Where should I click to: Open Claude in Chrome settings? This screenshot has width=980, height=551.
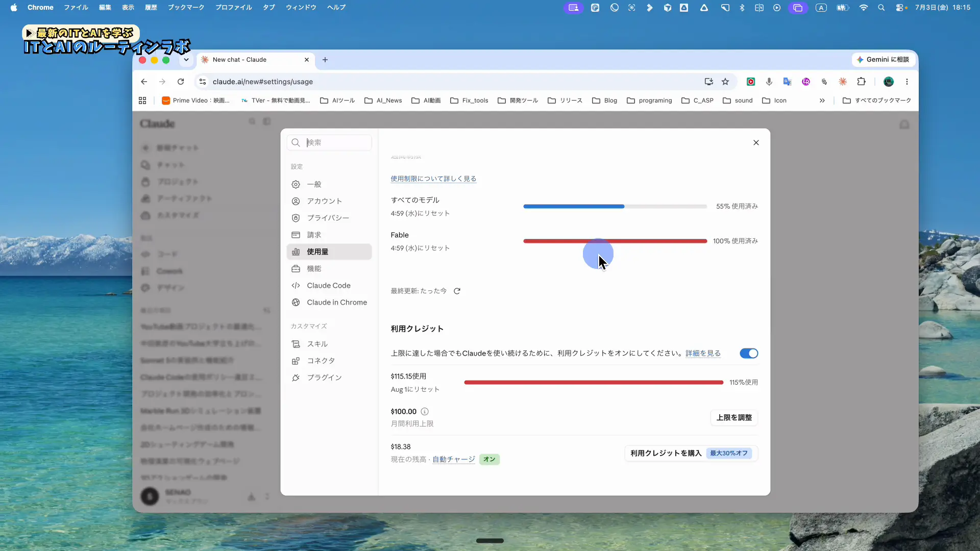point(329,302)
